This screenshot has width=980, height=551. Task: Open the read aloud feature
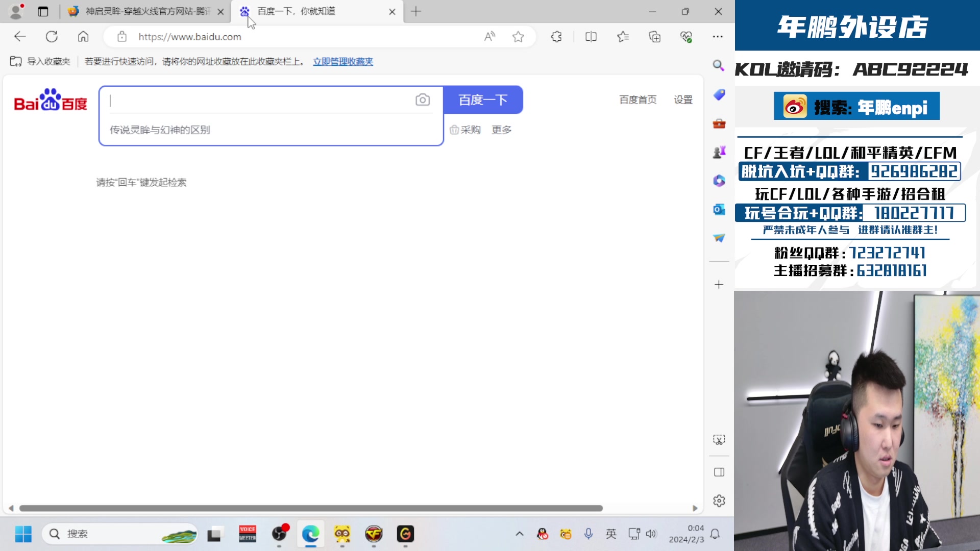(x=489, y=36)
